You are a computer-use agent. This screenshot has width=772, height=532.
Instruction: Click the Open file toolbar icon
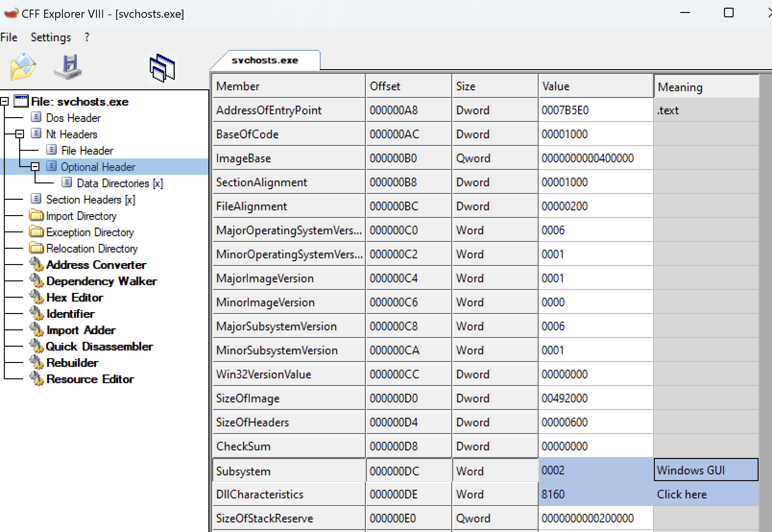pyautogui.click(x=23, y=67)
